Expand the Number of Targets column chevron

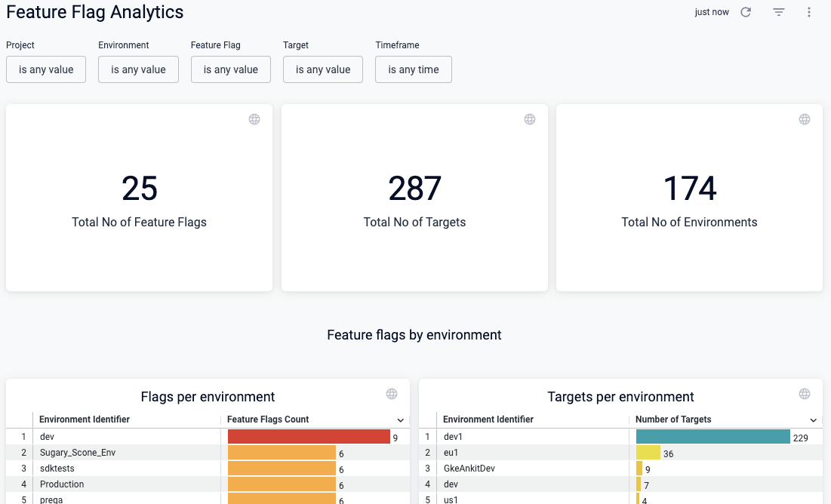(812, 419)
